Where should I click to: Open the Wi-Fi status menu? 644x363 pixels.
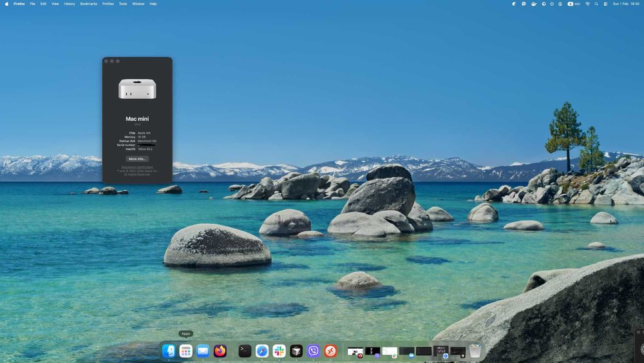tap(588, 4)
